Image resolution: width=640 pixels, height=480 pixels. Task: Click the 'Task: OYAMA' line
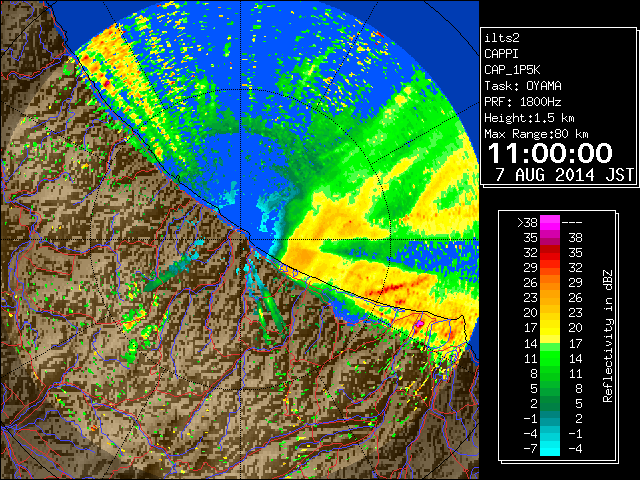point(523,86)
